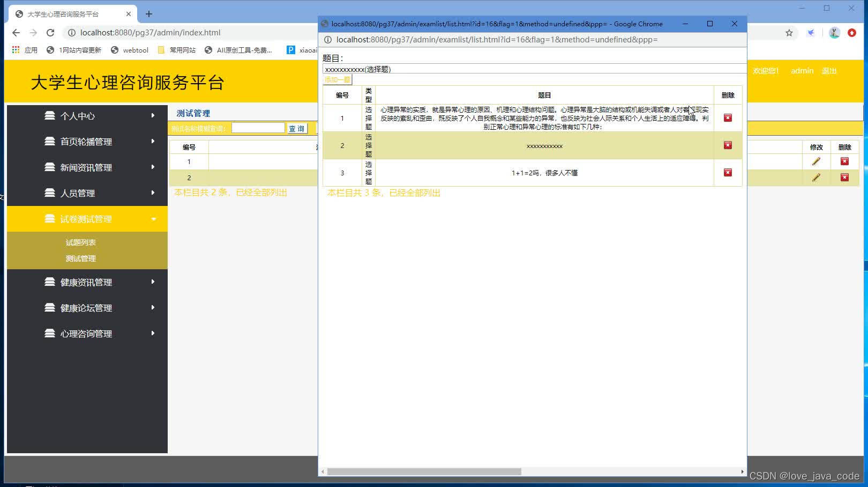Open 测试管理 submenu item
868x487 pixels.
pyautogui.click(x=81, y=259)
